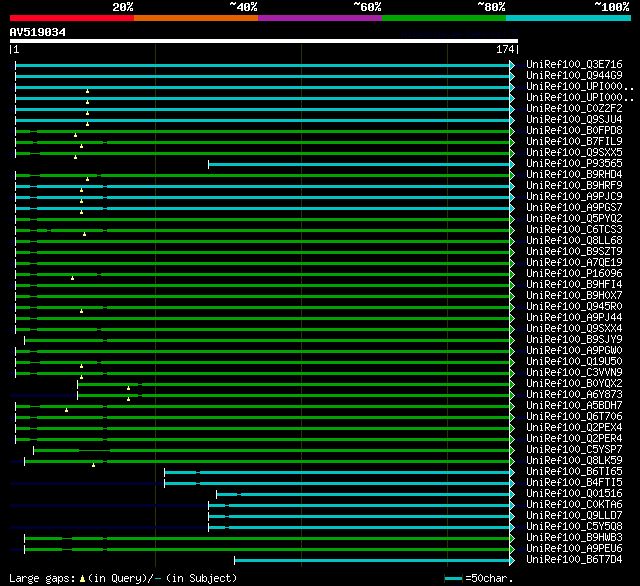Click the gap marker on UniRef100_B0YQX2 row
This screenshot has width=640, height=586.
[128, 388]
